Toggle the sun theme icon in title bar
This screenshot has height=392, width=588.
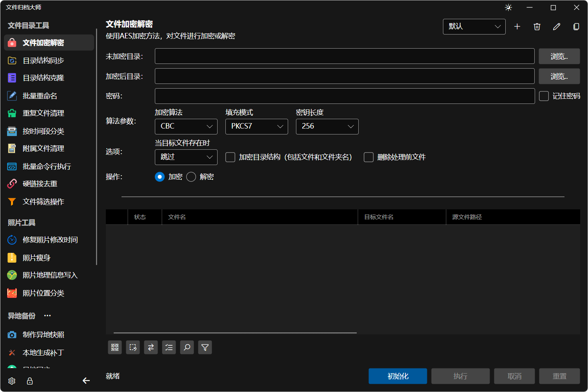point(508,7)
